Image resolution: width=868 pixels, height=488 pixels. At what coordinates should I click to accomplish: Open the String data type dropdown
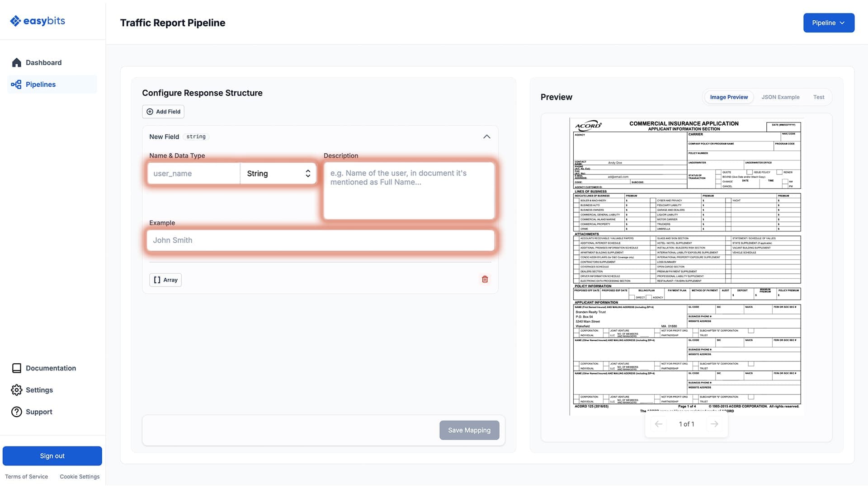pos(278,174)
